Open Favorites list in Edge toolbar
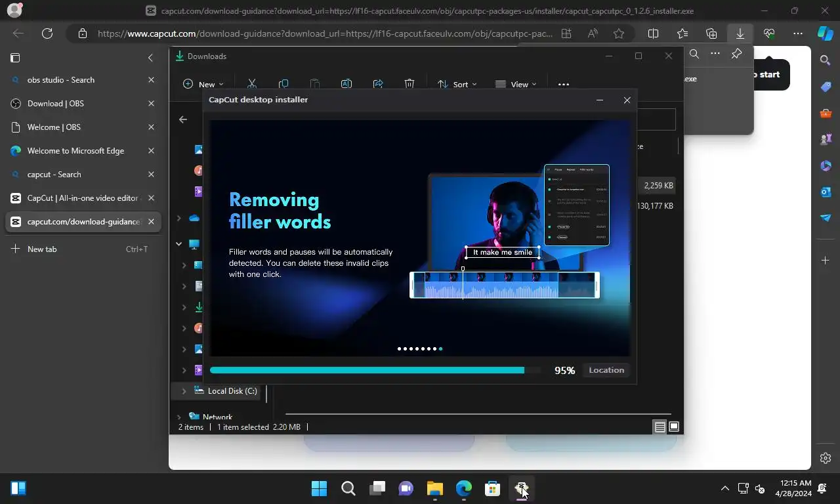This screenshot has height=504, width=840. (682, 33)
